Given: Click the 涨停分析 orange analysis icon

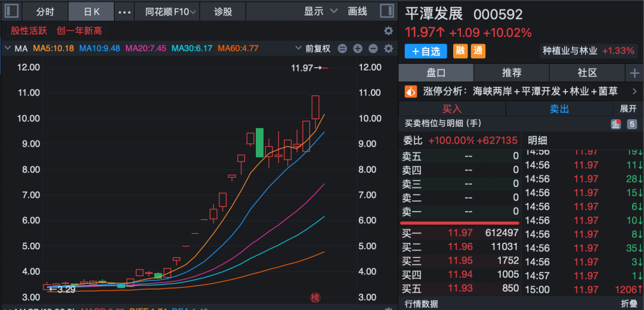Looking at the screenshot, I should click(x=411, y=91).
